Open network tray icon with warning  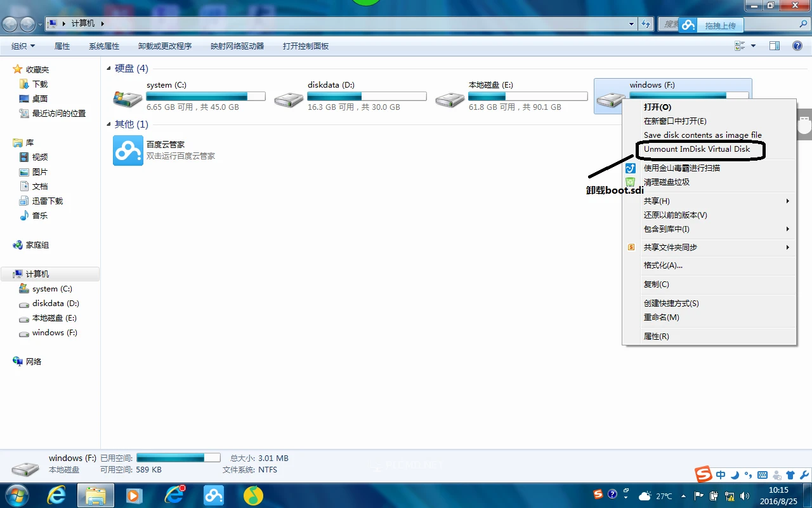coord(730,496)
